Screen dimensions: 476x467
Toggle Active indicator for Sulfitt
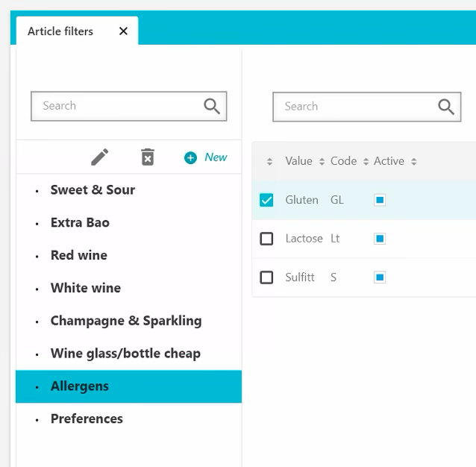coord(380,278)
